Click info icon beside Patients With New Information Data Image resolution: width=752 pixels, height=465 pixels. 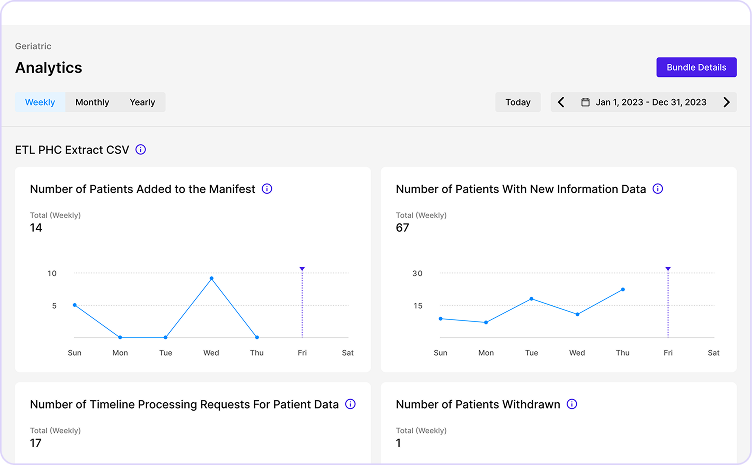[658, 189]
